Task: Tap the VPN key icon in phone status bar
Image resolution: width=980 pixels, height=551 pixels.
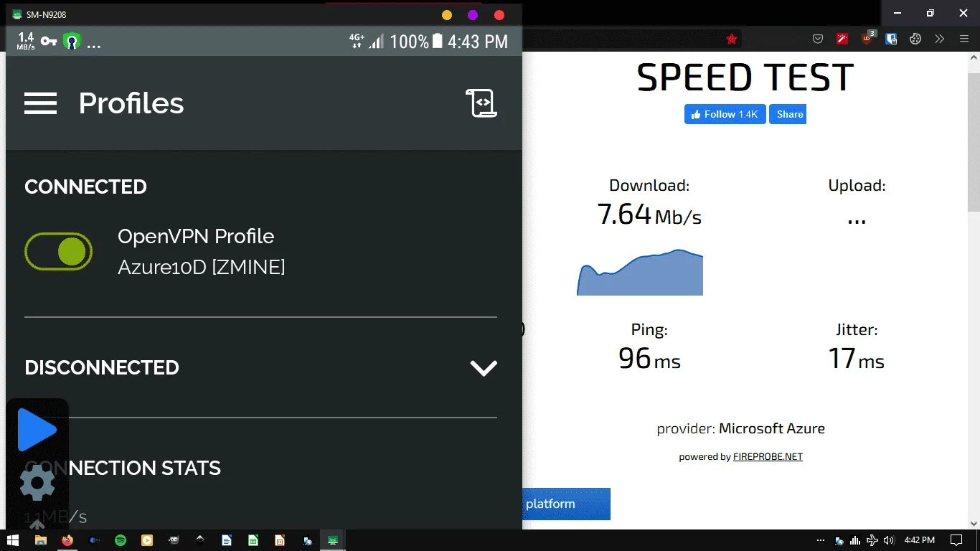Action: (49, 42)
